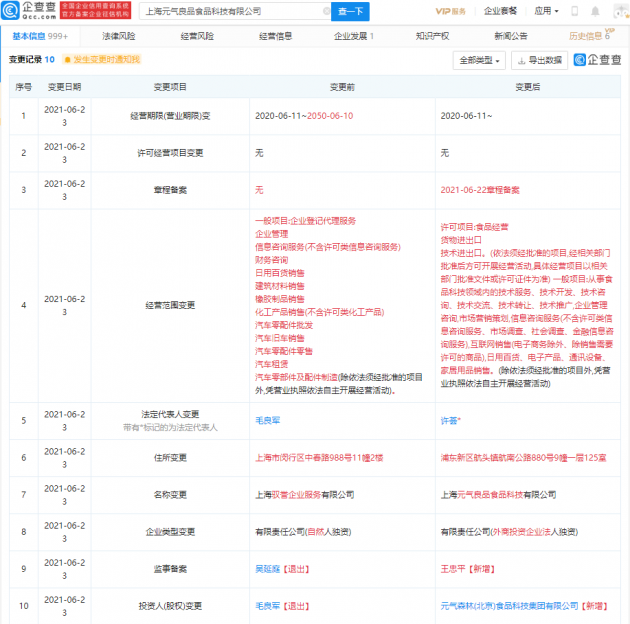Select the 监事备案 cell
Viewport: 630px width, 624px height.
pos(170,569)
